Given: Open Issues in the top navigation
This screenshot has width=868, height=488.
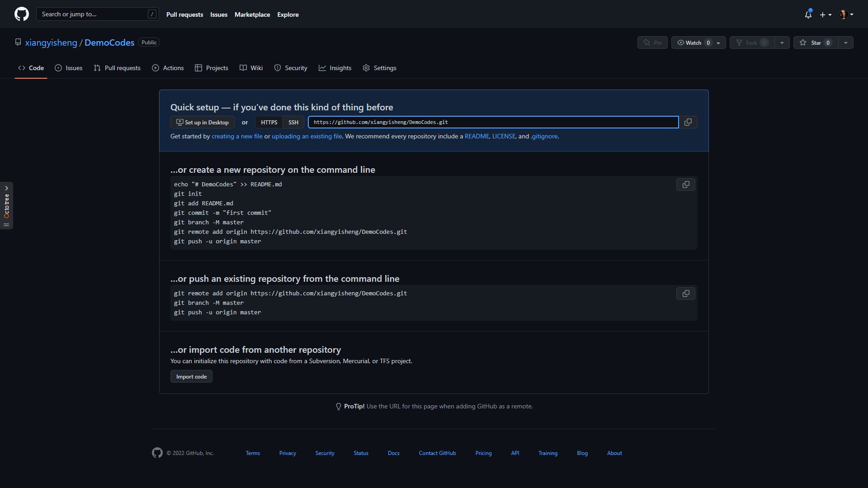Looking at the screenshot, I should pos(219,14).
